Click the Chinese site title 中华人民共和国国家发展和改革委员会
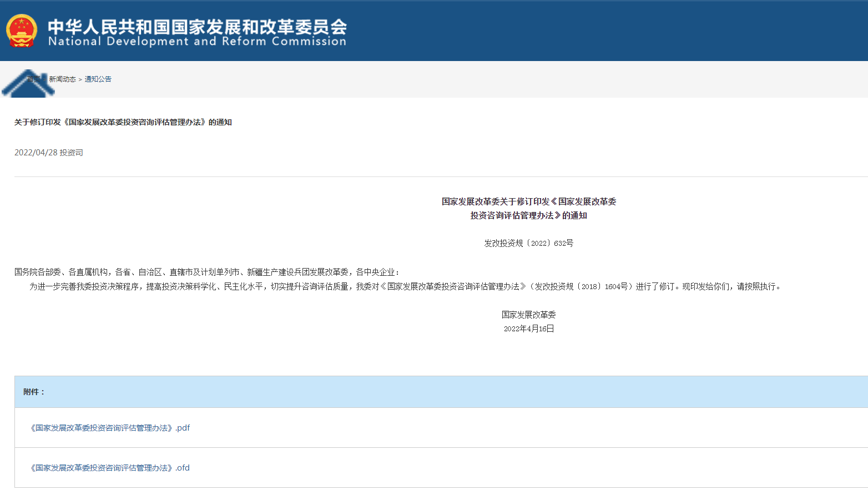Viewport: 868px width, 490px height. (197, 26)
